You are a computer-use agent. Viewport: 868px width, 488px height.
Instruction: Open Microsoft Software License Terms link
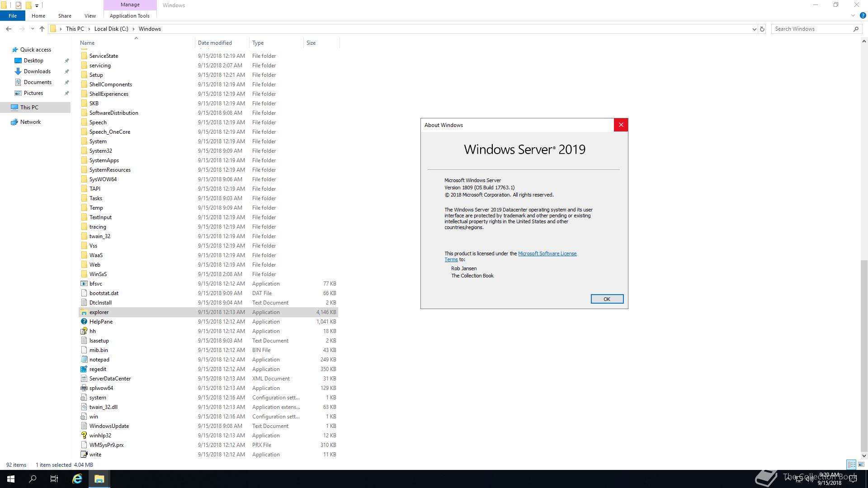pos(547,253)
